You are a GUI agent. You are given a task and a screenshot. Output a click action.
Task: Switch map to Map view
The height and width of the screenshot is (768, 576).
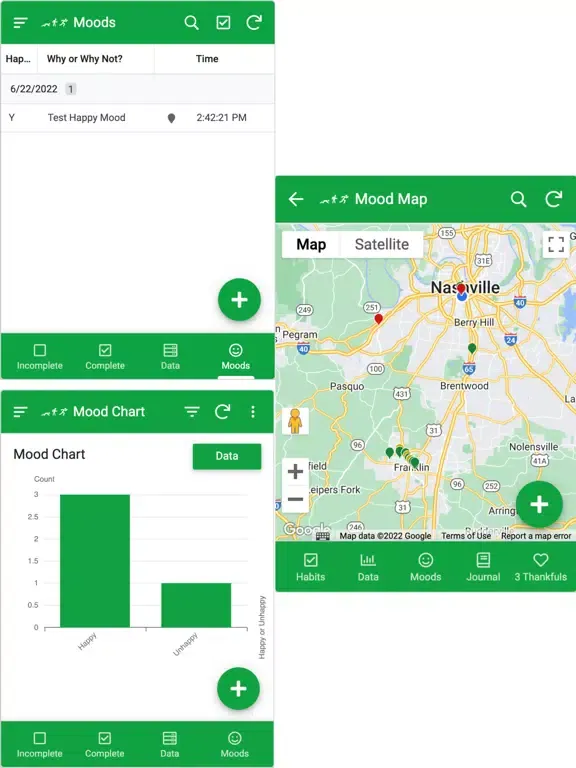312,244
